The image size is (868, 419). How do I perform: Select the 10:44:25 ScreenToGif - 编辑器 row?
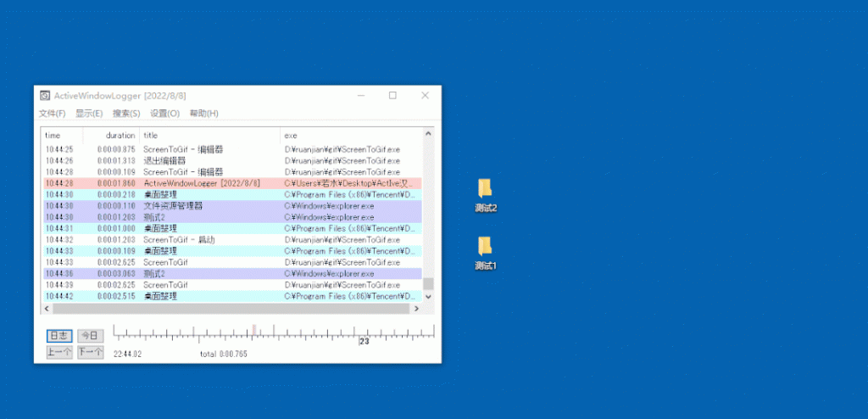[x=232, y=149]
